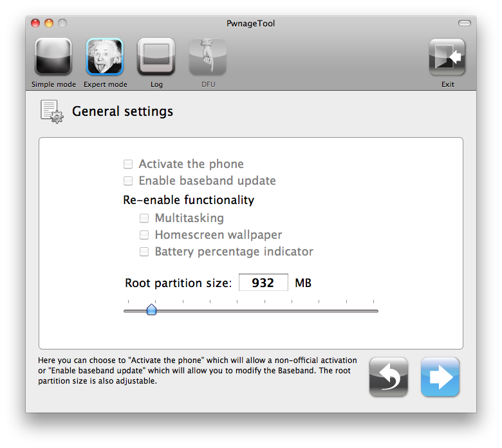The image size is (502, 448).
Task: Tick the Multitasking checkbox
Action: coord(145,218)
